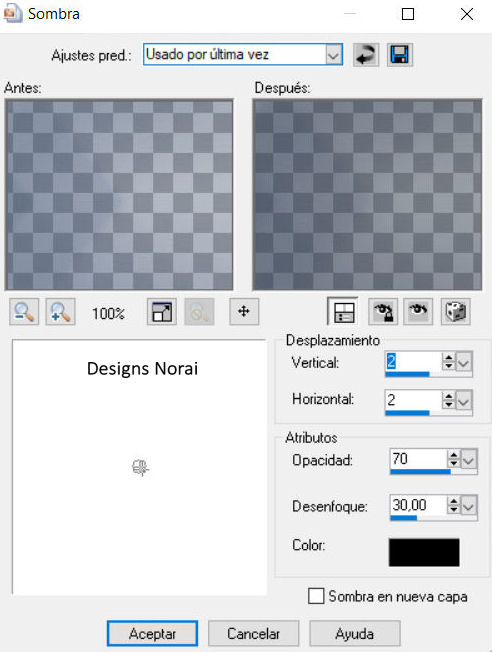Click the Horizontal offset input field
This screenshot has height=652, width=492.
(x=413, y=400)
